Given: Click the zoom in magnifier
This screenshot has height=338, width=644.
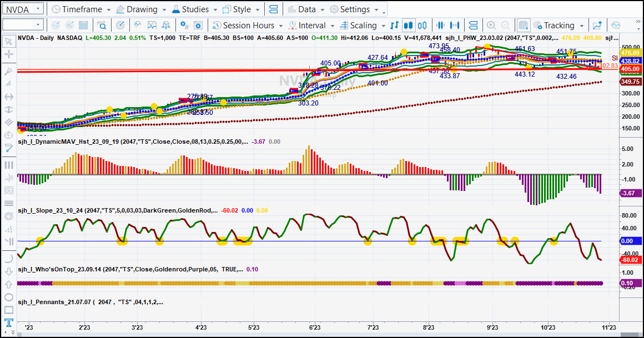Looking at the screenshot, I should click(491, 26).
